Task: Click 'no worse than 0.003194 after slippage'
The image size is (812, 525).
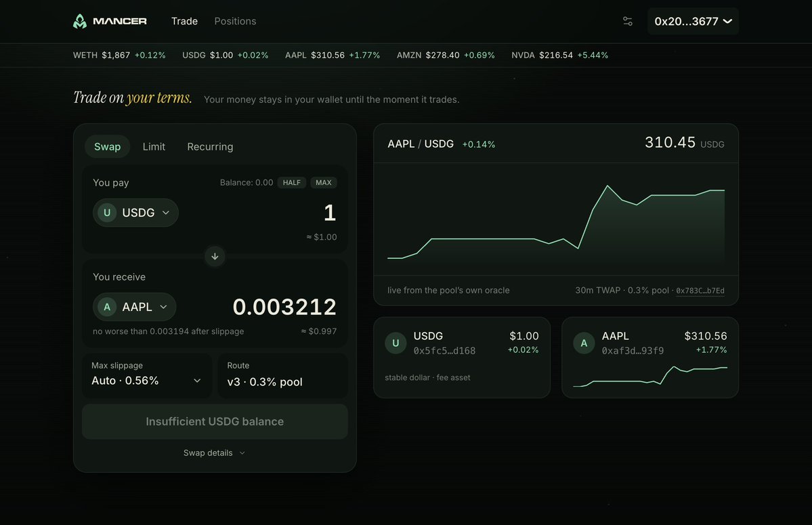Action: point(169,331)
